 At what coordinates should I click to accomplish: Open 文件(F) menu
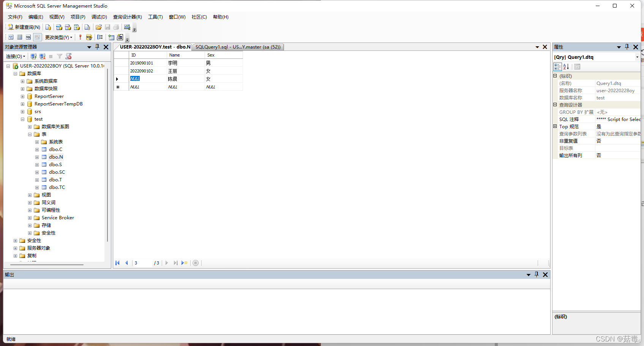[15, 17]
